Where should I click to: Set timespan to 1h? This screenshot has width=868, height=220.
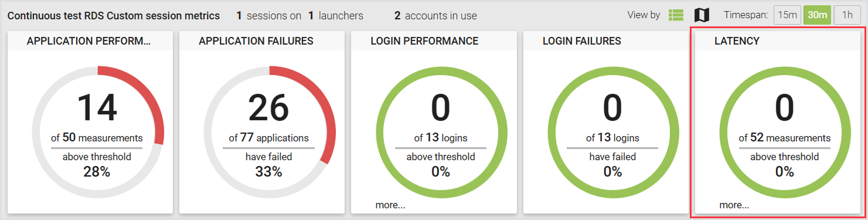pyautogui.click(x=847, y=15)
